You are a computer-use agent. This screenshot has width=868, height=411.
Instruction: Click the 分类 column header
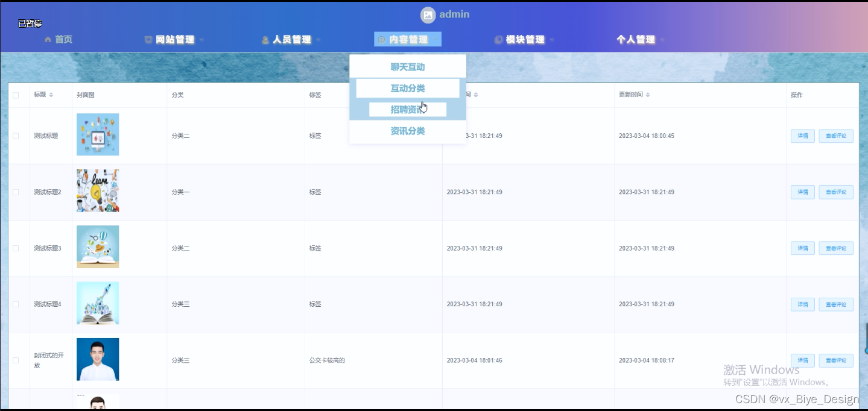177,95
